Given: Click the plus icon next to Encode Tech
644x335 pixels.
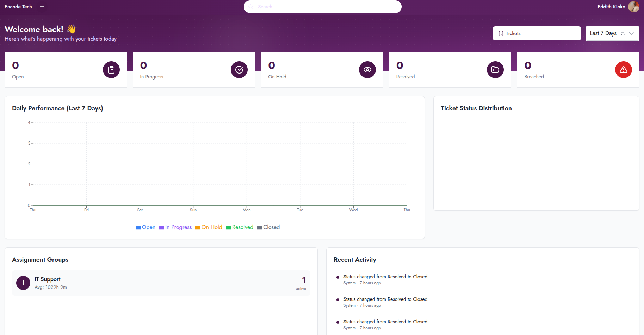Looking at the screenshot, I should click(42, 7).
